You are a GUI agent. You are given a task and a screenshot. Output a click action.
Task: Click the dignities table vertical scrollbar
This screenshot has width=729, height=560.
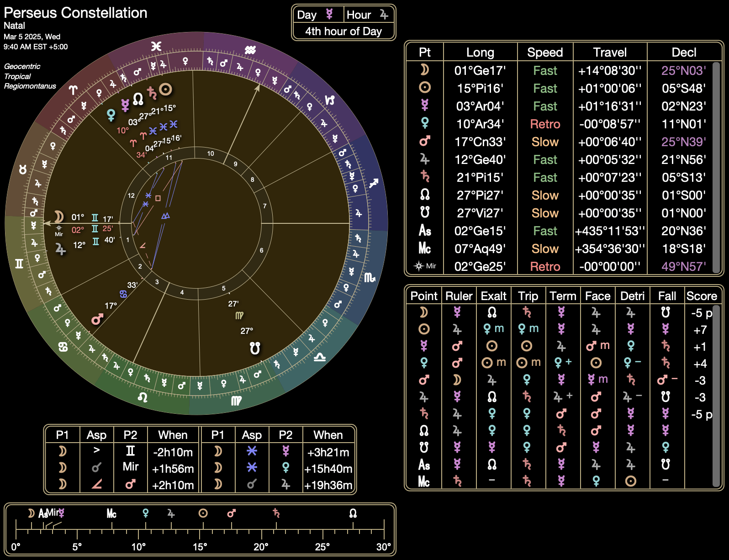(716, 396)
